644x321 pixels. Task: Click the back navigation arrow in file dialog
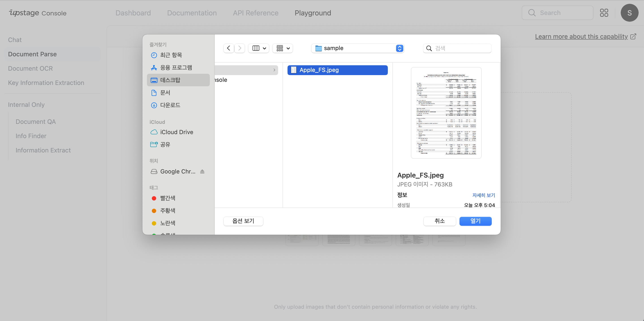point(228,48)
